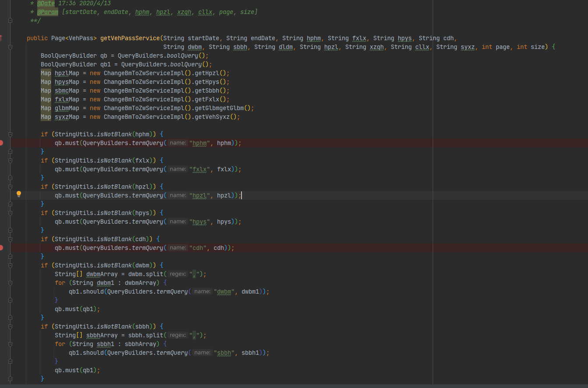The image size is (588, 388).
Task: Collapse the if block checking hphm
Action: 10,134
